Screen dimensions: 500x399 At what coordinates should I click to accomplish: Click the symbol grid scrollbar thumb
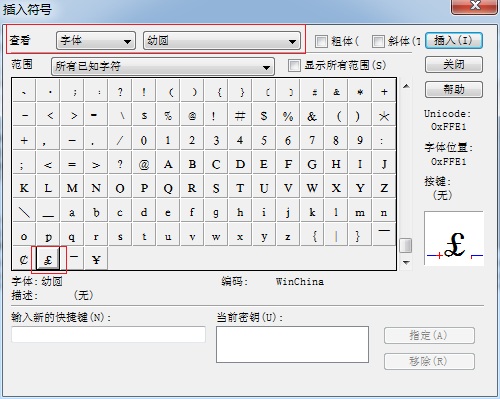(406, 246)
